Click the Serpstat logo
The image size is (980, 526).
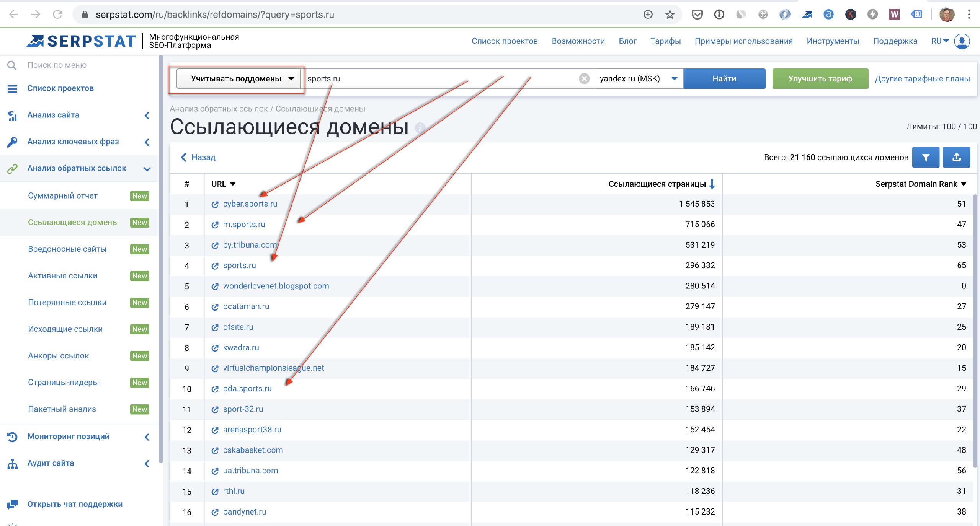[81, 41]
